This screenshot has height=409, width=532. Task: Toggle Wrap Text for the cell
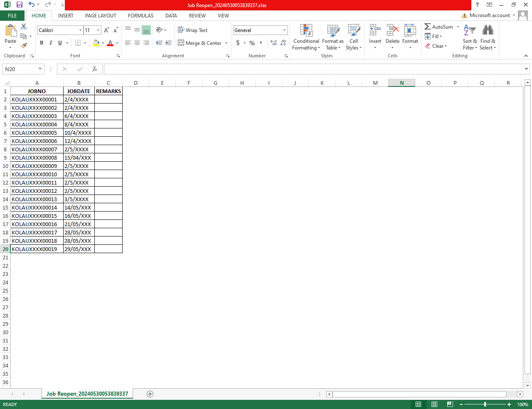click(192, 30)
